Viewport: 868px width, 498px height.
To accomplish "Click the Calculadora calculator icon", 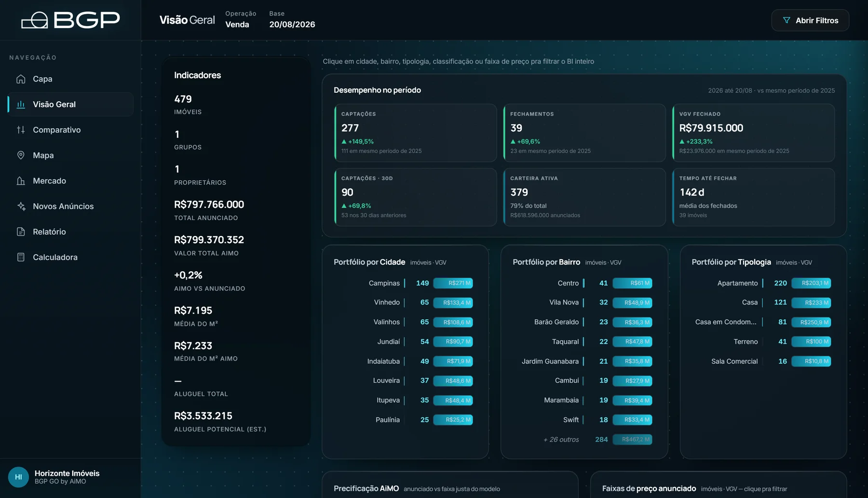I will pos(21,257).
